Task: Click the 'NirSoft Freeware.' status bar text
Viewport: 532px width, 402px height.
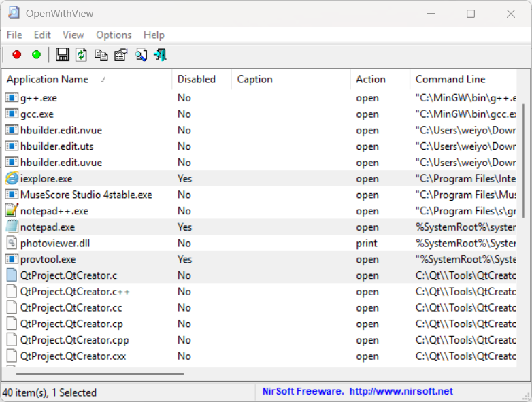Action: 303,392
